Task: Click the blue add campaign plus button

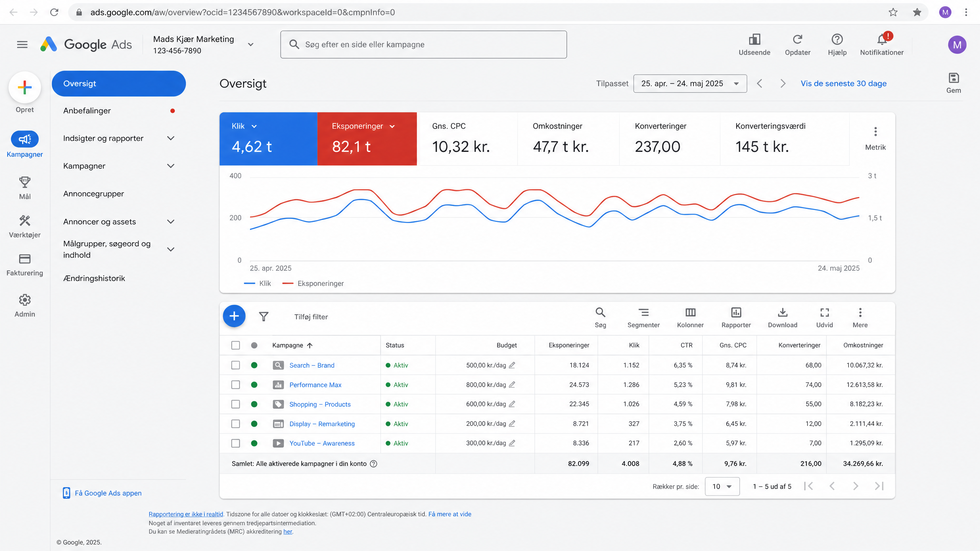Action: tap(234, 316)
